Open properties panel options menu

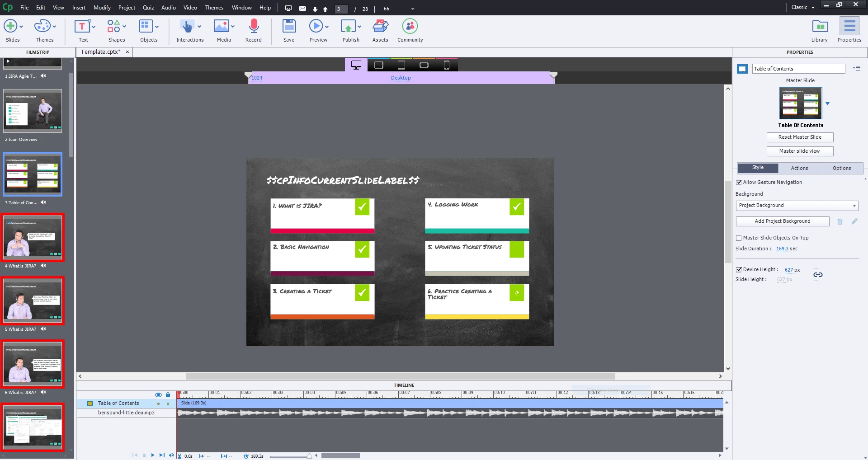(857, 69)
